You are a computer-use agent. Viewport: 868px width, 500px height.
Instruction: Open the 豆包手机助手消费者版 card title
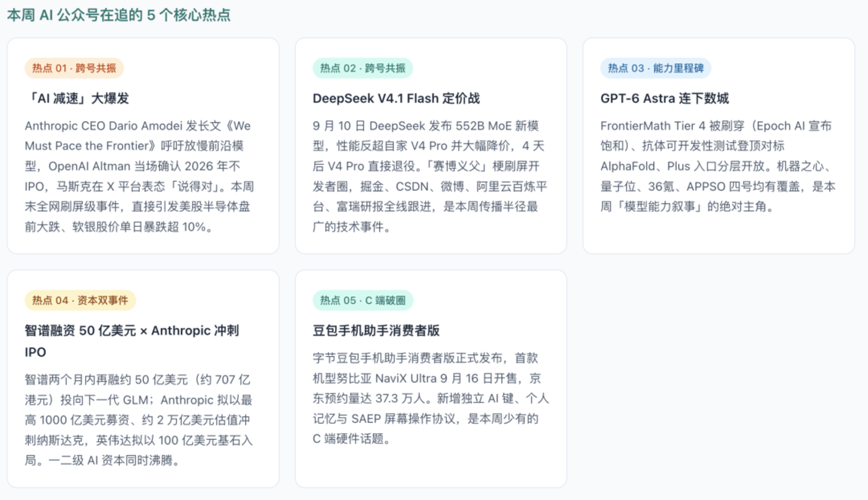376,331
